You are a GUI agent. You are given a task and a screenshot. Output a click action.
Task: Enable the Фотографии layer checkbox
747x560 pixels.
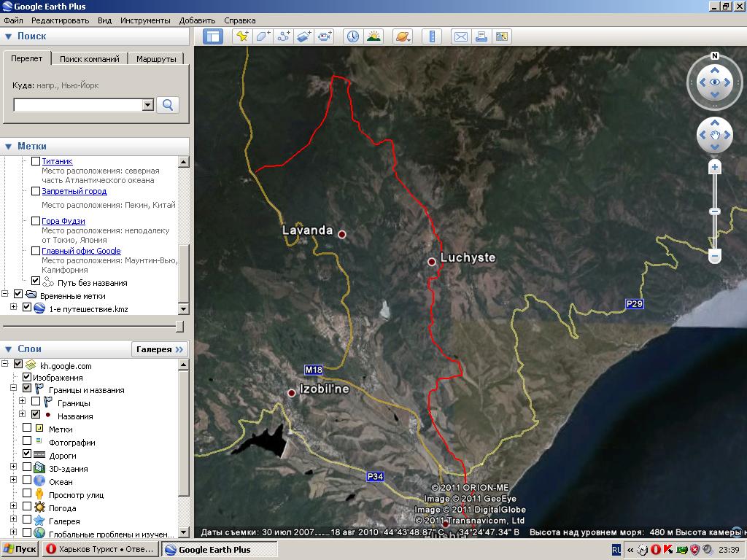[x=27, y=441]
